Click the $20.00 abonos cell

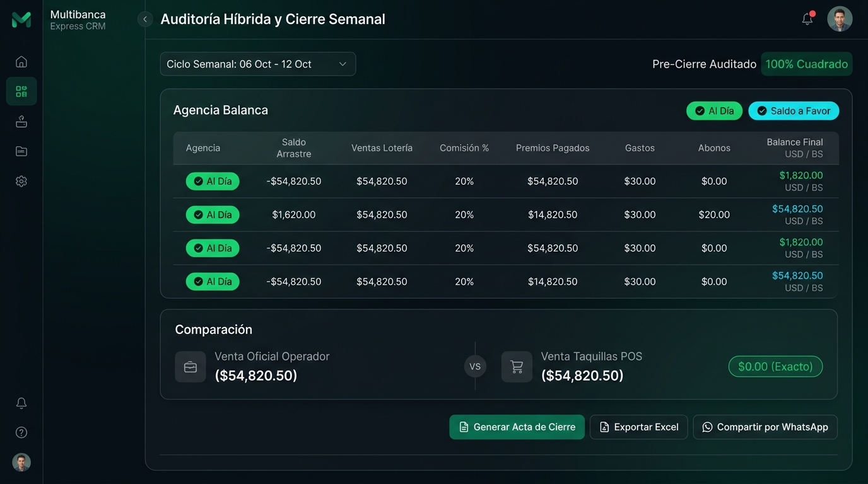714,215
